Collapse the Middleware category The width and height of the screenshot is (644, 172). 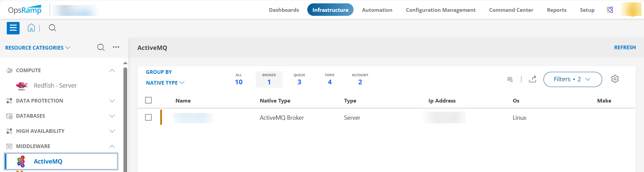click(112, 146)
